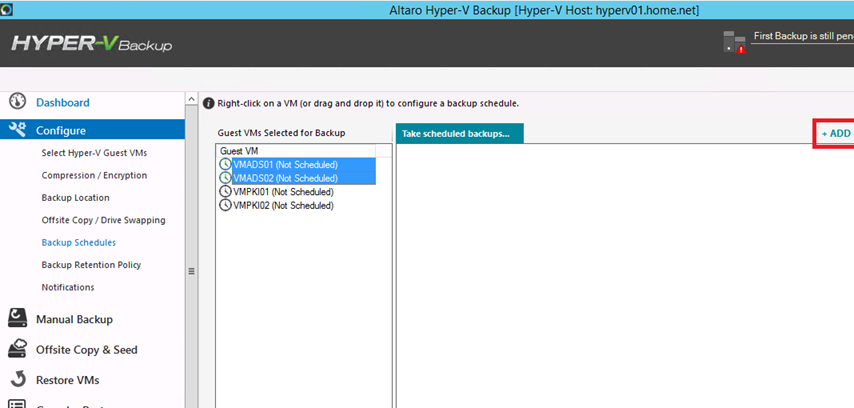Click the sidebar scroll up arrow
This screenshot has width=854, height=408.
click(x=191, y=99)
